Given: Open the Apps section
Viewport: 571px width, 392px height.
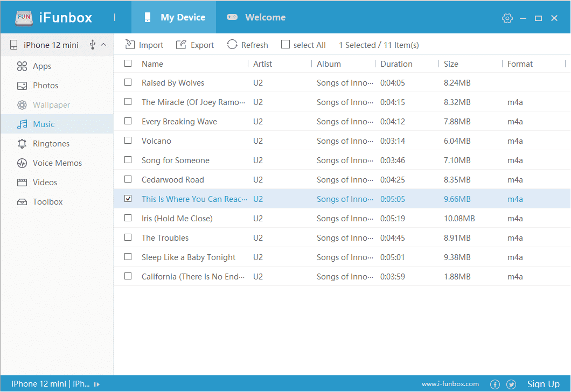Looking at the screenshot, I should pyautogui.click(x=57, y=66).
